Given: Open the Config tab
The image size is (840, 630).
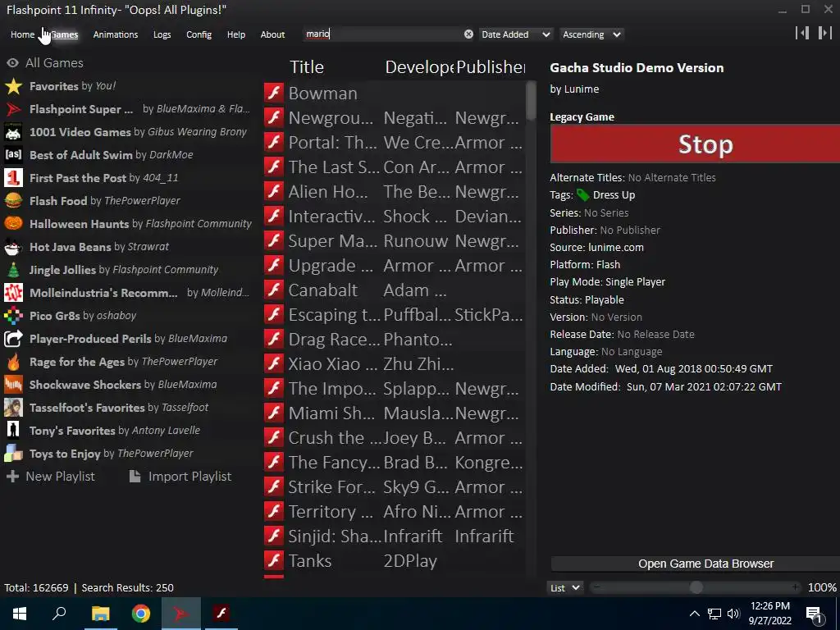Looking at the screenshot, I should point(199,34).
